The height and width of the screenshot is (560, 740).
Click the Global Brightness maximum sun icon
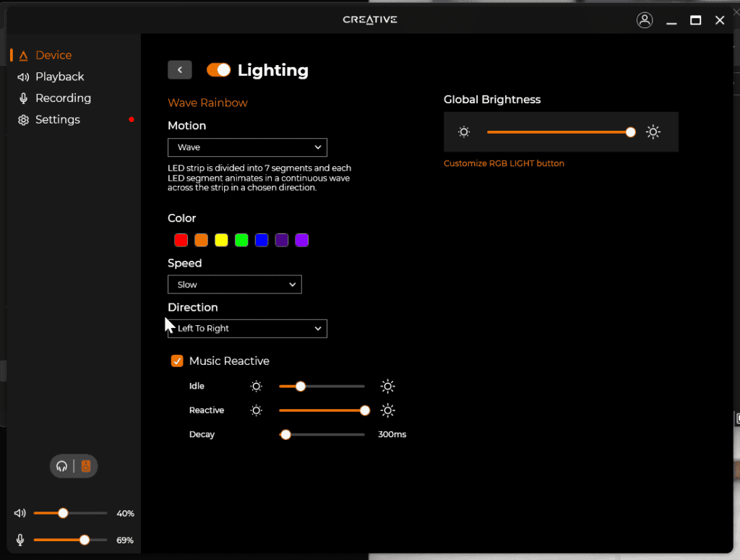click(x=653, y=132)
